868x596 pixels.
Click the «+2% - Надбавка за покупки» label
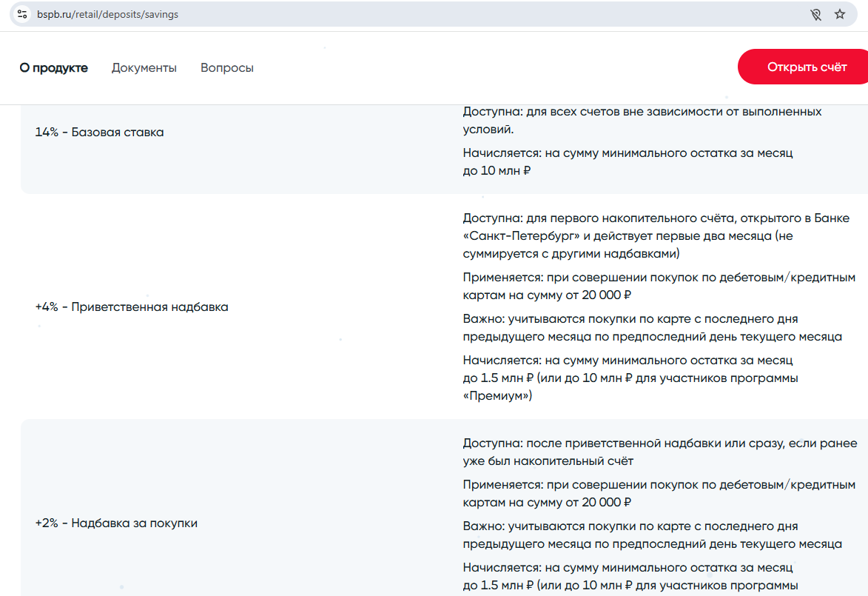[x=116, y=523]
